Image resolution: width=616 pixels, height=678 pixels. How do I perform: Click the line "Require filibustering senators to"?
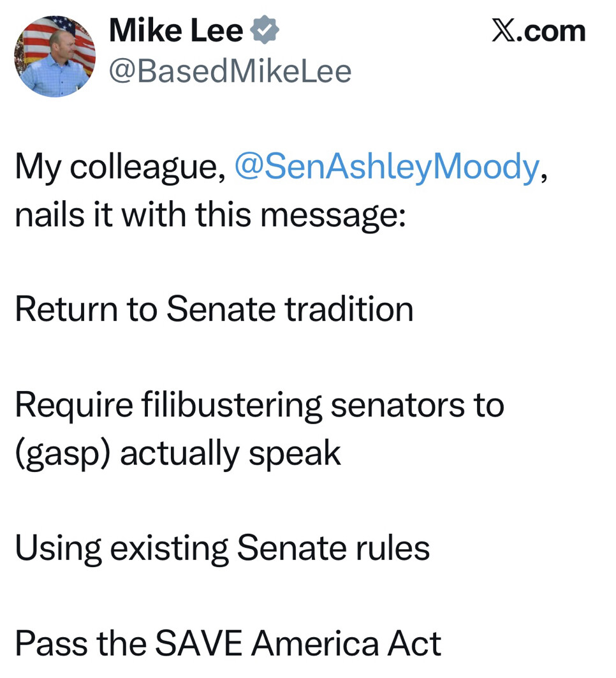point(260,405)
